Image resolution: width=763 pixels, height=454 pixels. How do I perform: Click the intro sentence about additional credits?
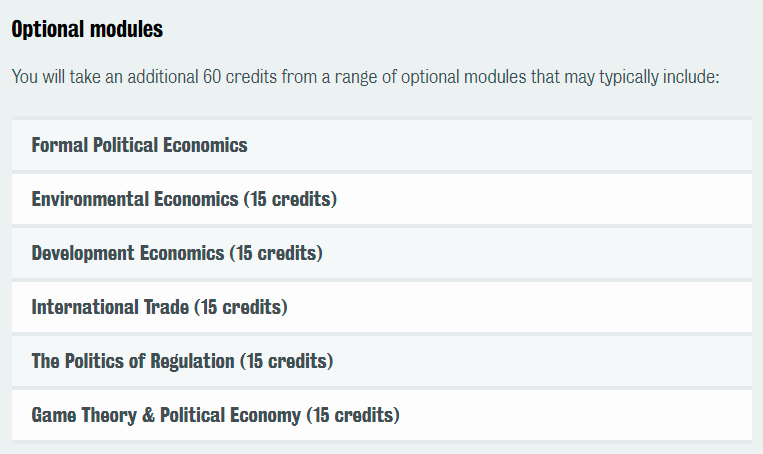[x=365, y=77]
